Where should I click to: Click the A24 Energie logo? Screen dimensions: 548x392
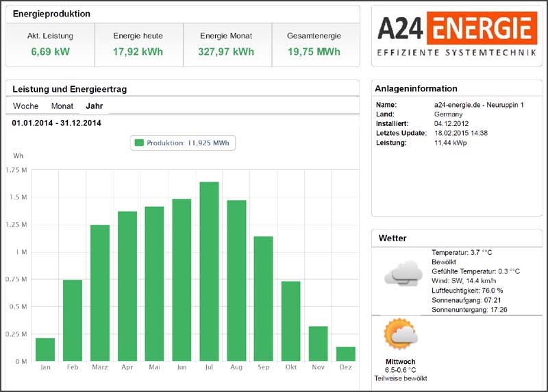pos(456,35)
